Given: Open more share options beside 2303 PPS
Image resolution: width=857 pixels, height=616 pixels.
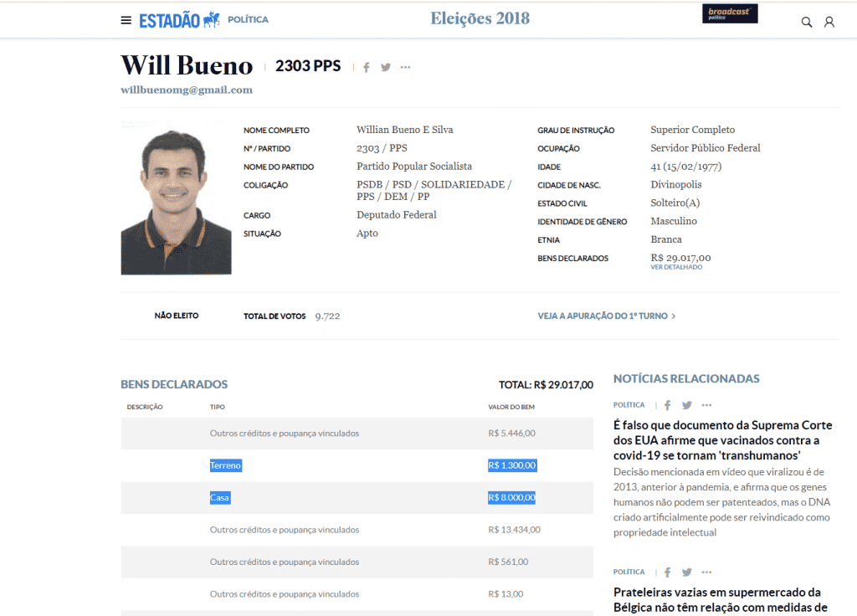Looking at the screenshot, I should point(405,67).
